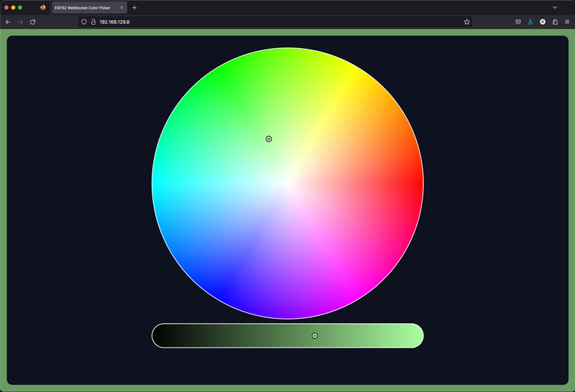
Task: Open the Firefox hamburger application menu
Action: pos(567,22)
